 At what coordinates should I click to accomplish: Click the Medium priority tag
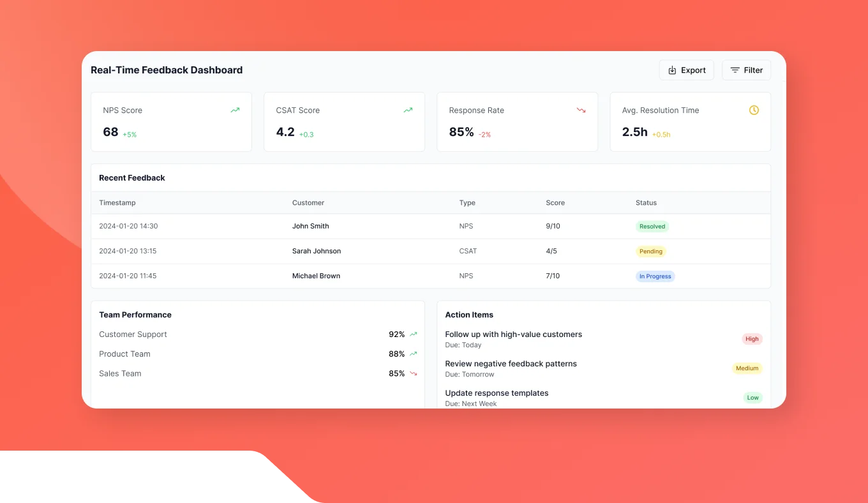tap(747, 368)
